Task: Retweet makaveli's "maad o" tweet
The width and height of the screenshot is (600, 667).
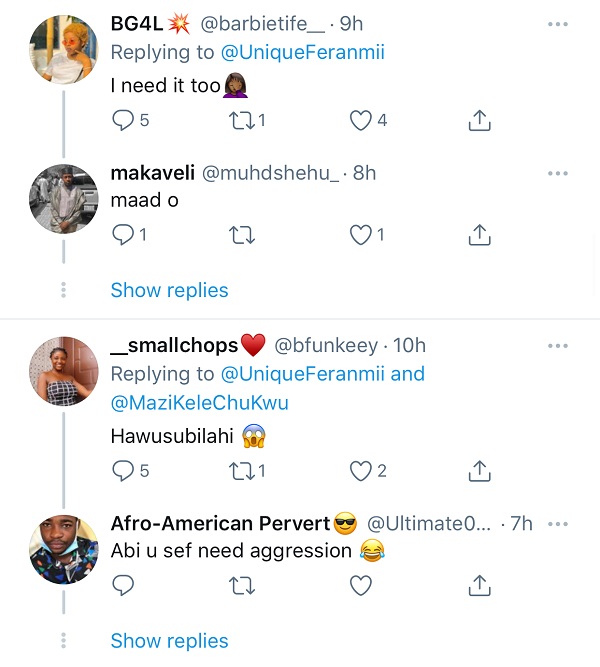Action: (x=242, y=235)
